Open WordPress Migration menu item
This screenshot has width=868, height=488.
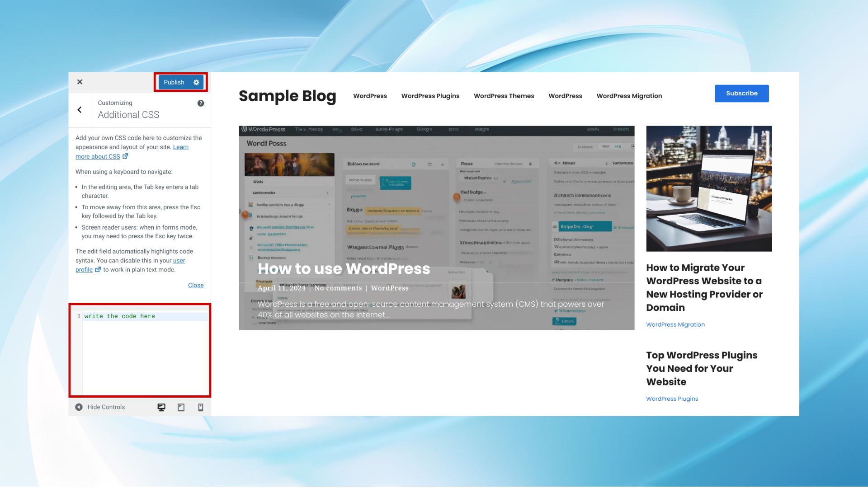(x=629, y=96)
